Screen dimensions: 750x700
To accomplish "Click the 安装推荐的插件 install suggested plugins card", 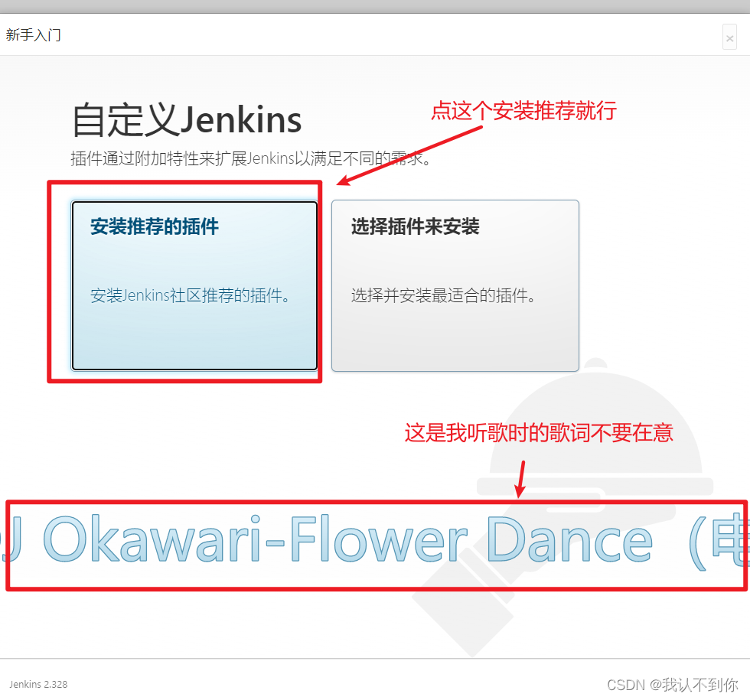I will tap(194, 285).
